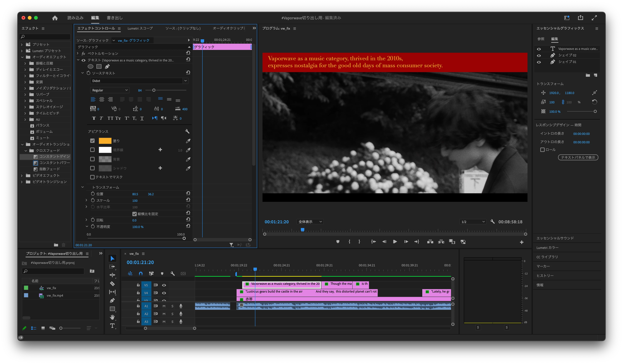
Task: Check the テキストでマスク checkbox
Action: coord(92,177)
